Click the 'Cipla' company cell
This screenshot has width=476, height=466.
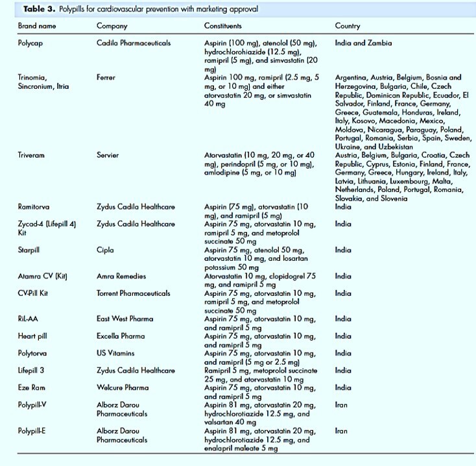[x=105, y=251]
